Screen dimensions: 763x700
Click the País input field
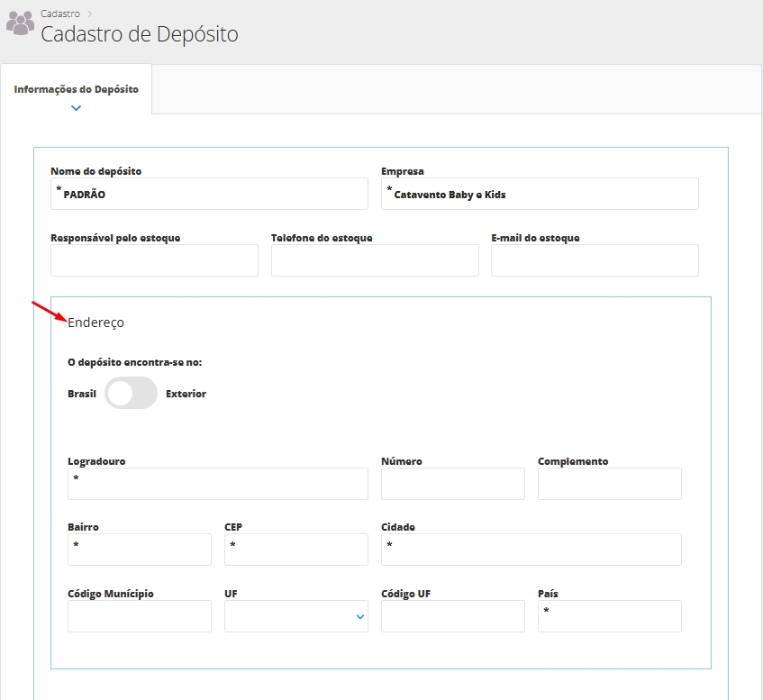pos(609,616)
